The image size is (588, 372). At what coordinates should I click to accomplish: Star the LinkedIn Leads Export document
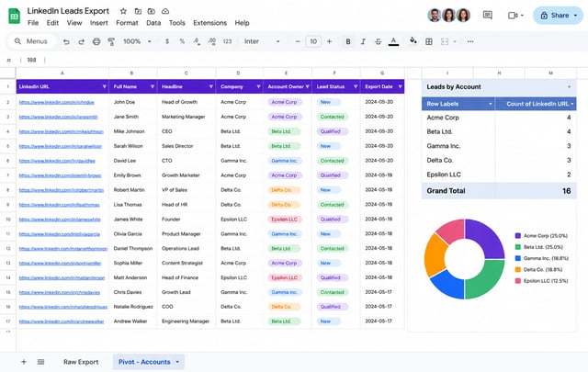(x=123, y=11)
